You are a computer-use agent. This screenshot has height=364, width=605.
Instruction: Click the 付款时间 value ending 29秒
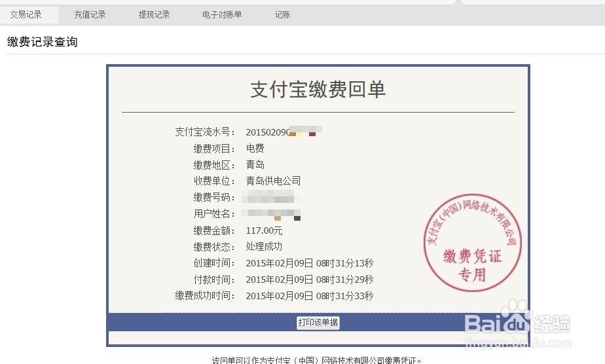click(x=310, y=279)
